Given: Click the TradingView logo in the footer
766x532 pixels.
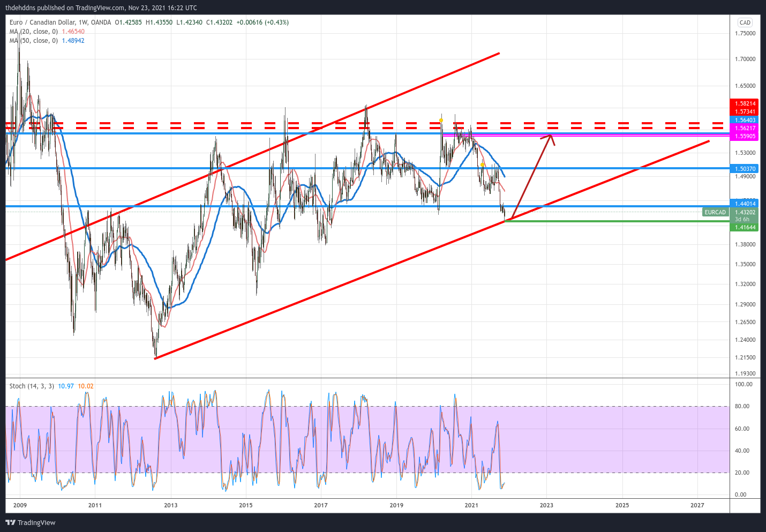Looking at the screenshot, I should pos(31,522).
